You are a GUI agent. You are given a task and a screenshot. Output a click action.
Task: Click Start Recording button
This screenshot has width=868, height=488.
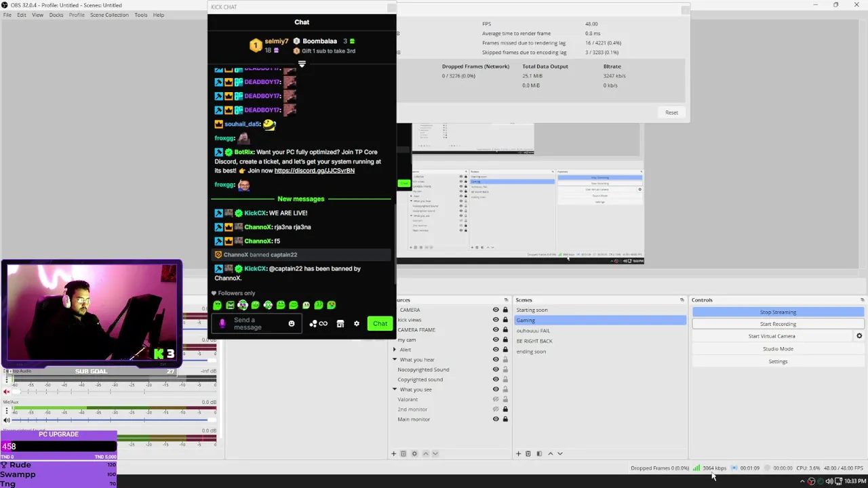coord(778,324)
